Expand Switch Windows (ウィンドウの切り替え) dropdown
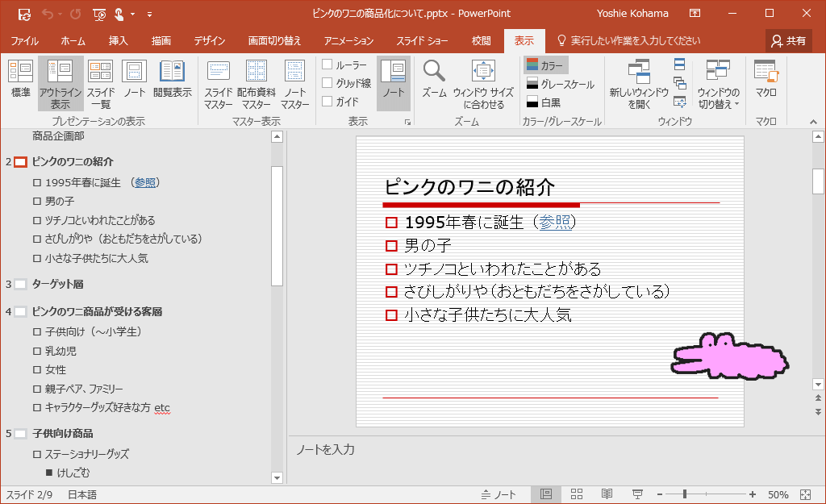This screenshot has width=826, height=504. tap(718, 82)
